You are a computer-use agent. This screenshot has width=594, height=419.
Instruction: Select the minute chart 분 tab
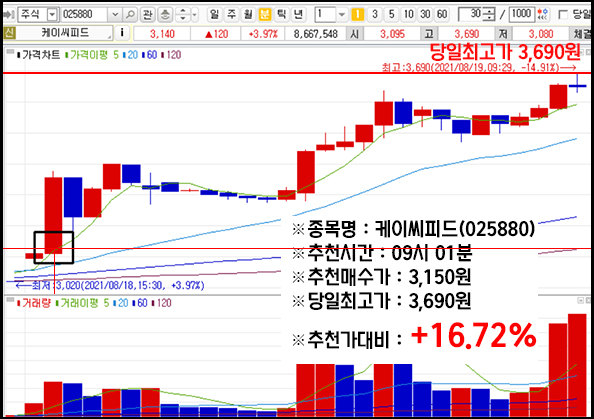[265, 14]
